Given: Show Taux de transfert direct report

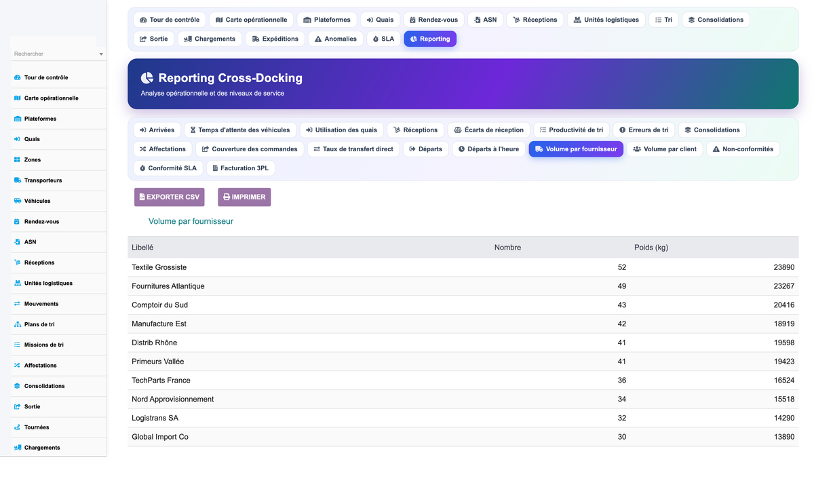Looking at the screenshot, I should click(x=353, y=149).
